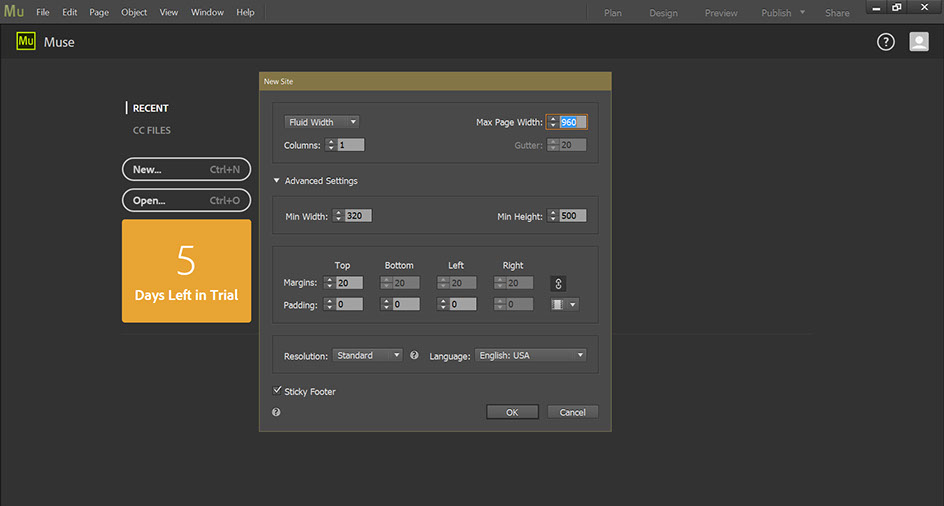944x506 pixels.
Task: Click the Bottom padding value field
Action: pyautogui.click(x=406, y=304)
